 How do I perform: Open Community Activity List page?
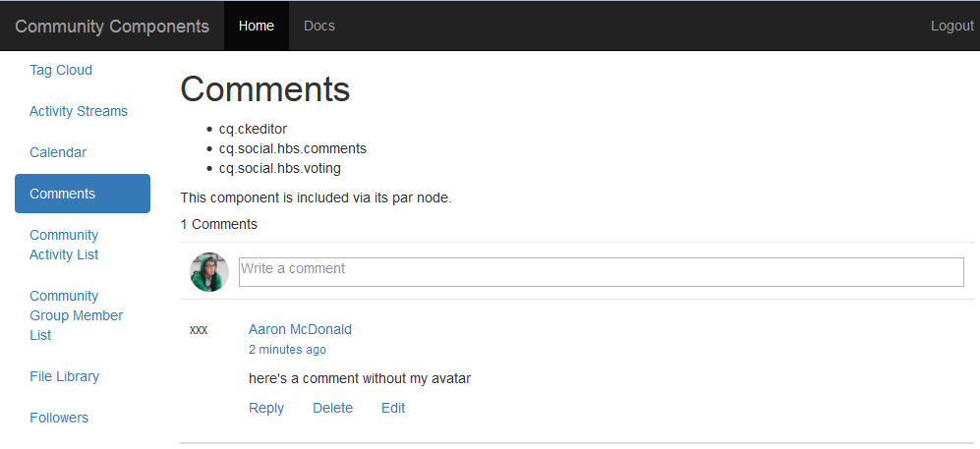[x=64, y=245]
